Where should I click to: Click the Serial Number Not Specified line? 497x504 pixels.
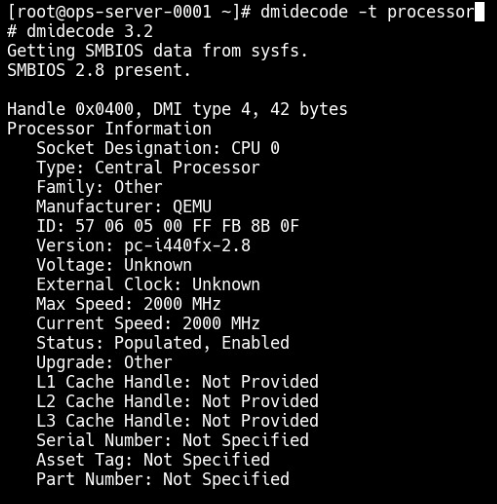(x=173, y=440)
